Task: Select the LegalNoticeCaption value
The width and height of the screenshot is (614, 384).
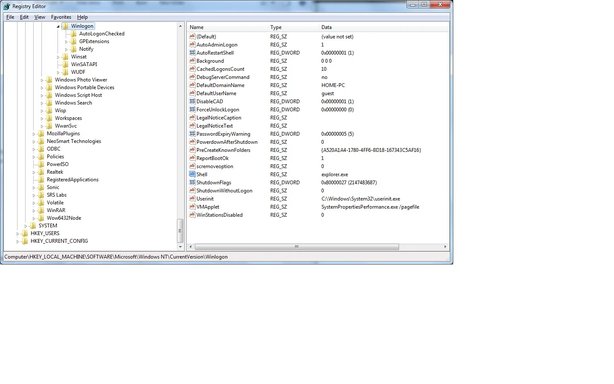Action: coord(219,118)
